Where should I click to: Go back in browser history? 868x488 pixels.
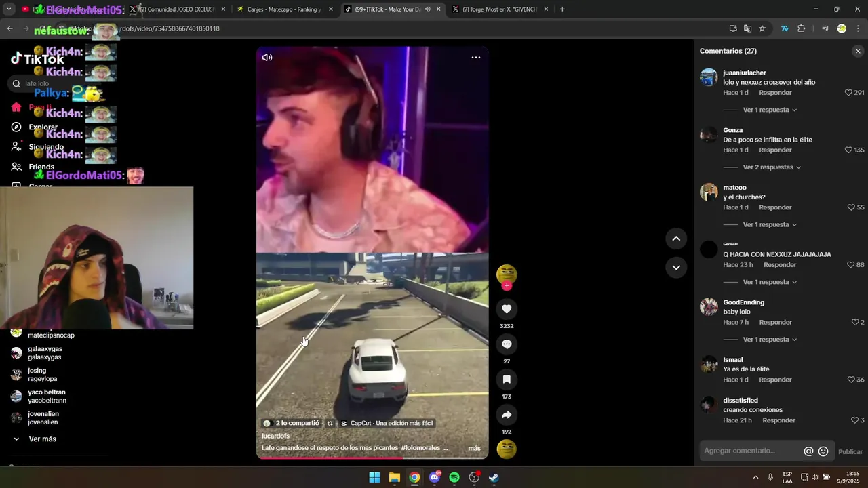(x=10, y=28)
